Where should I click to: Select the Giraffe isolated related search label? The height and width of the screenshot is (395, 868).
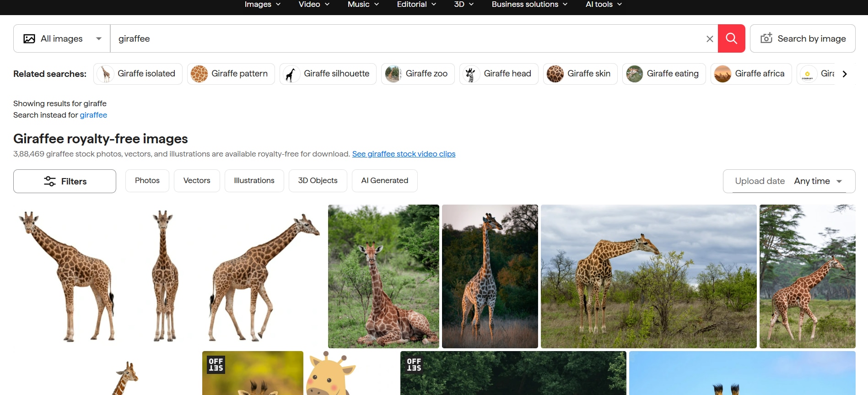click(x=146, y=74)
